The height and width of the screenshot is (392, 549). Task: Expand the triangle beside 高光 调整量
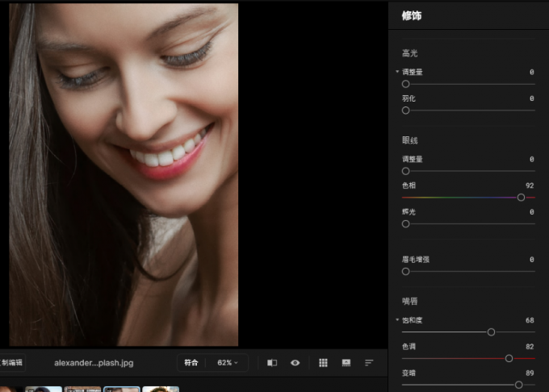397,72
